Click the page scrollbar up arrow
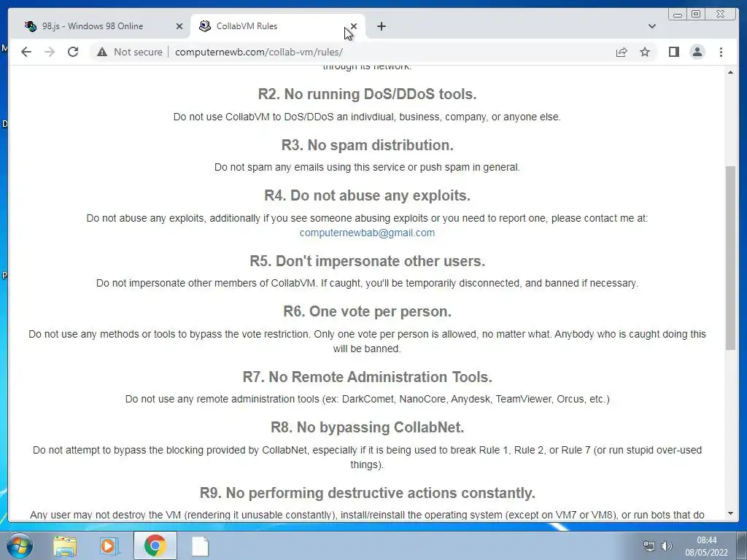The height and width of the screenshot is (560, 747). [730, 72]
